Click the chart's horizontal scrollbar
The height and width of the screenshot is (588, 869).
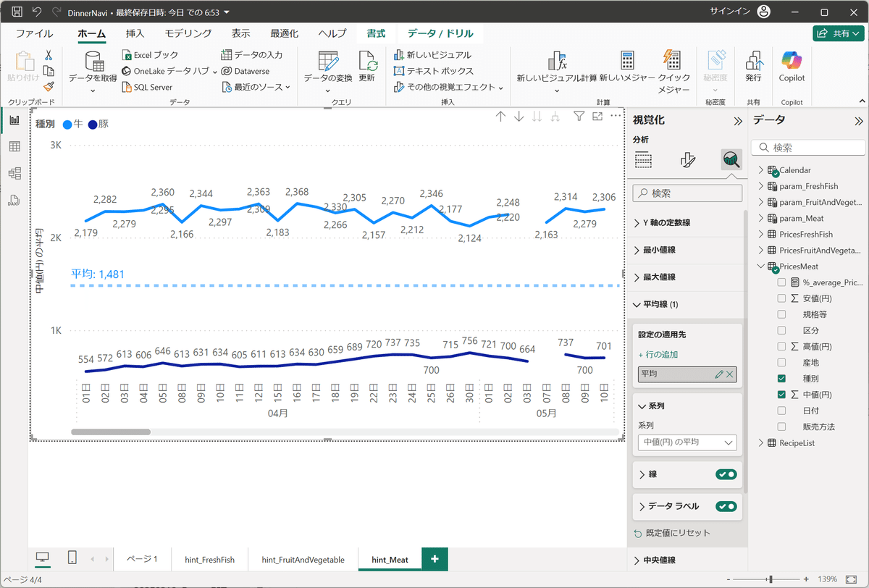point(111,432)
